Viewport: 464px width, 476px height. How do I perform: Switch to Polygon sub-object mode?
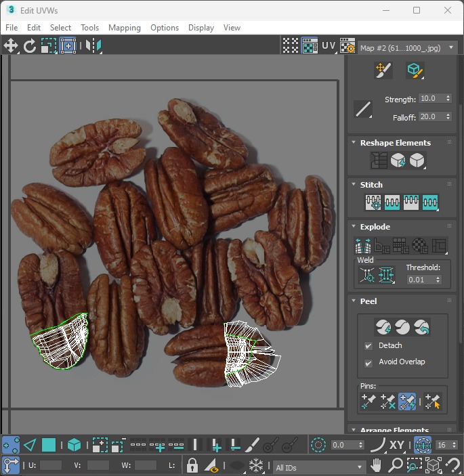(x=49, y=446)
